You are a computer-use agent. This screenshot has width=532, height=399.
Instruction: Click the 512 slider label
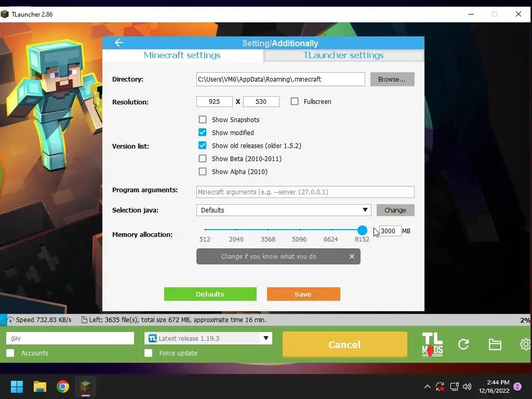tap(205, 239)
